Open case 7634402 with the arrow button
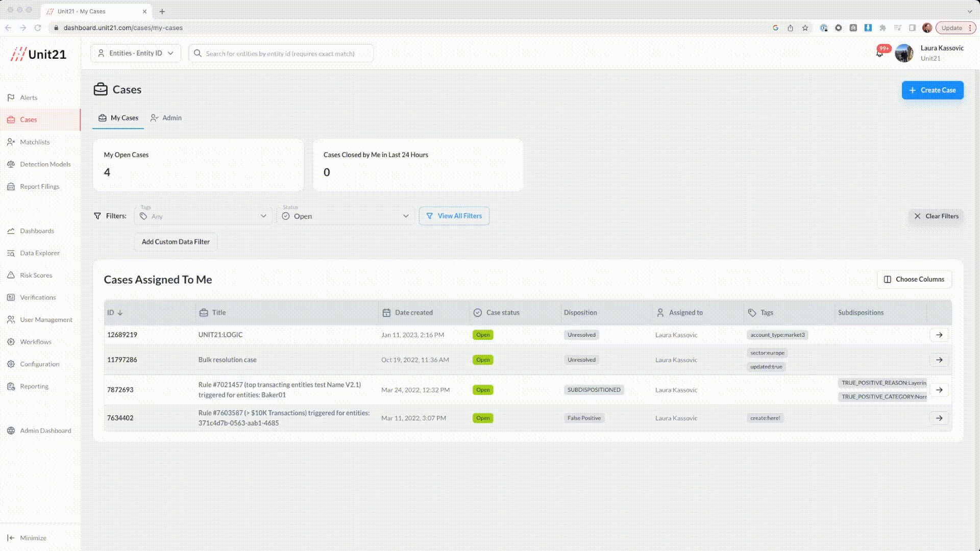 click(x=939, y=418)
